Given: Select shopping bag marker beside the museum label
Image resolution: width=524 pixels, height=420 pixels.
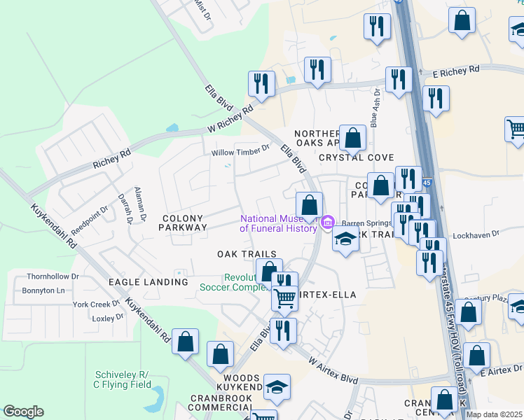Looking at the screenshot, I should 309,205.
